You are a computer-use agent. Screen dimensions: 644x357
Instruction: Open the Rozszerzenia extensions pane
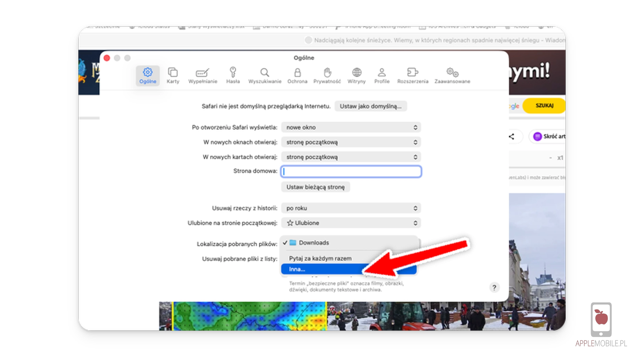(412, 75)
